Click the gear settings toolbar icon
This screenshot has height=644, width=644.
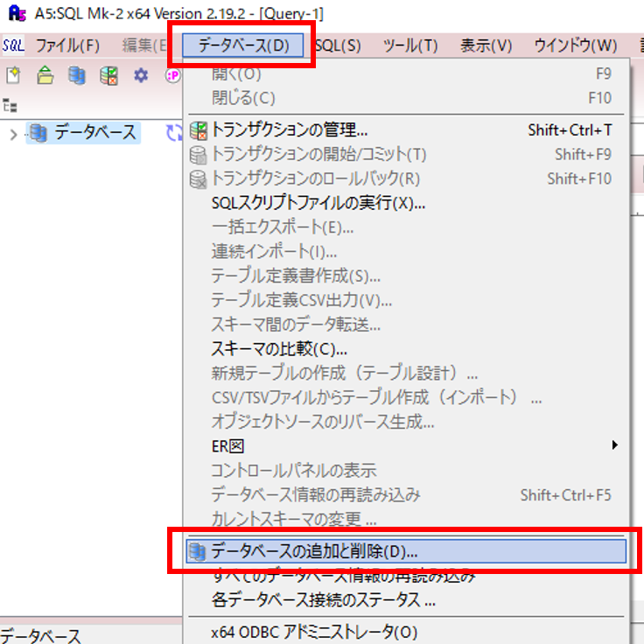click(x=141, y=75)
